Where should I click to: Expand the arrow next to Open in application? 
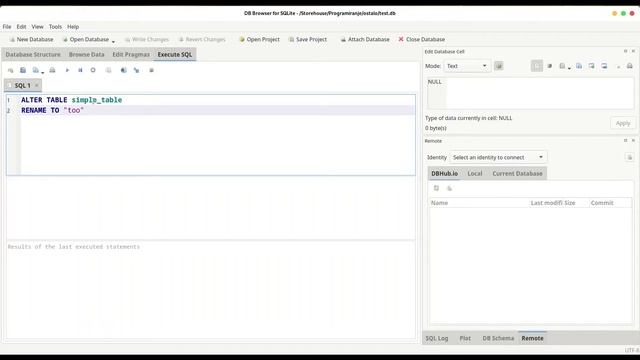[569, 68]
